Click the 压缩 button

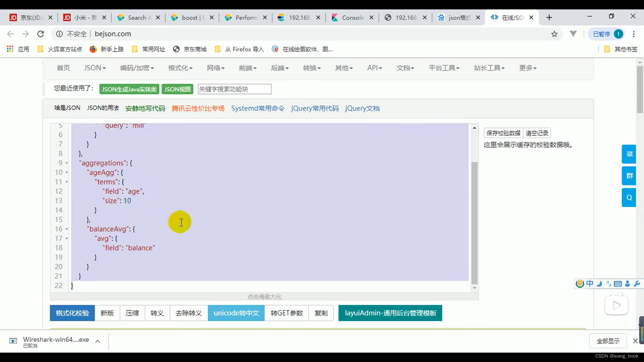point(132,313)
